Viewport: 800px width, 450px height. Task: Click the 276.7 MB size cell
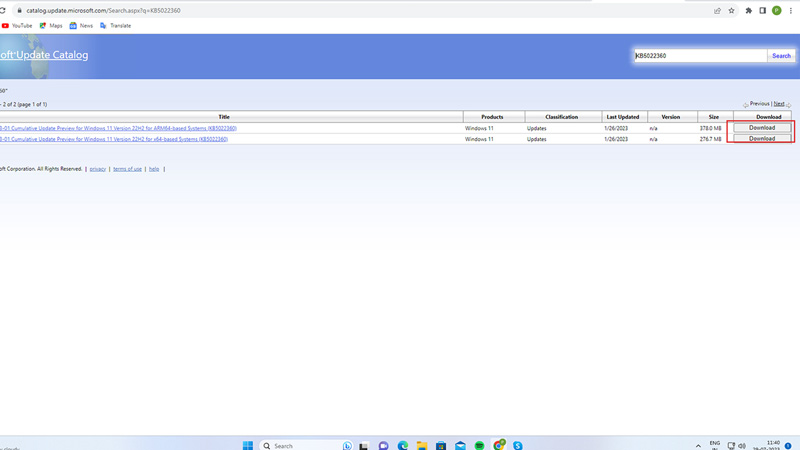point(710,139)
